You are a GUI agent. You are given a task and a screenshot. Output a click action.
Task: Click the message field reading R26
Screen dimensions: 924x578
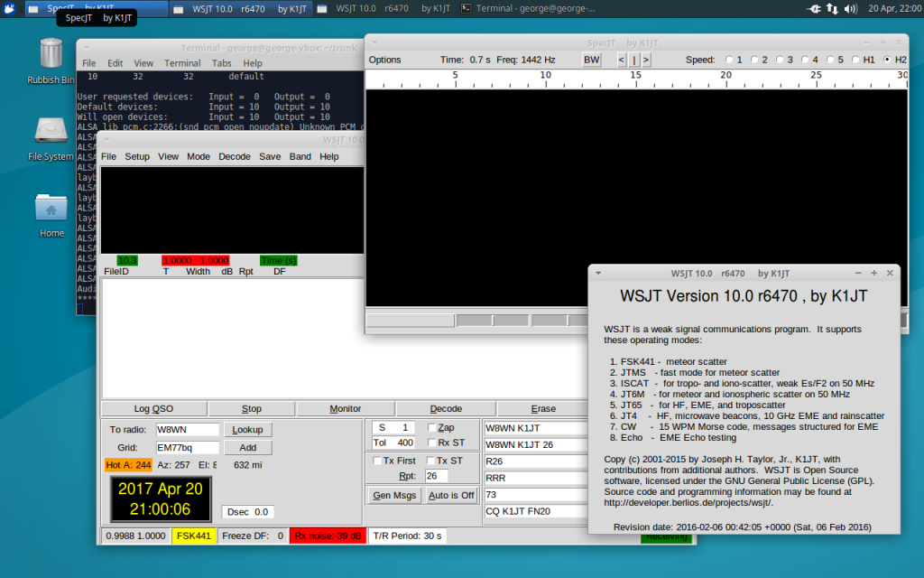pyautogui.click(x=536, y=461)
